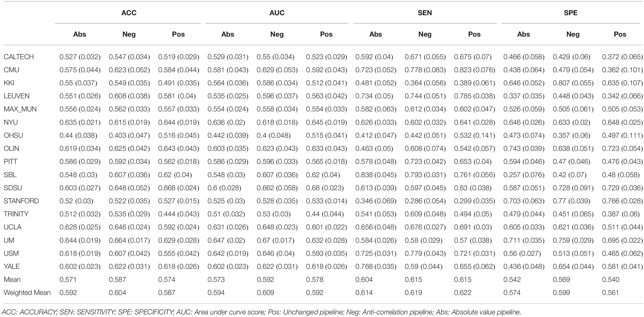Select the SDSU row label

click(x=13, y=188)
